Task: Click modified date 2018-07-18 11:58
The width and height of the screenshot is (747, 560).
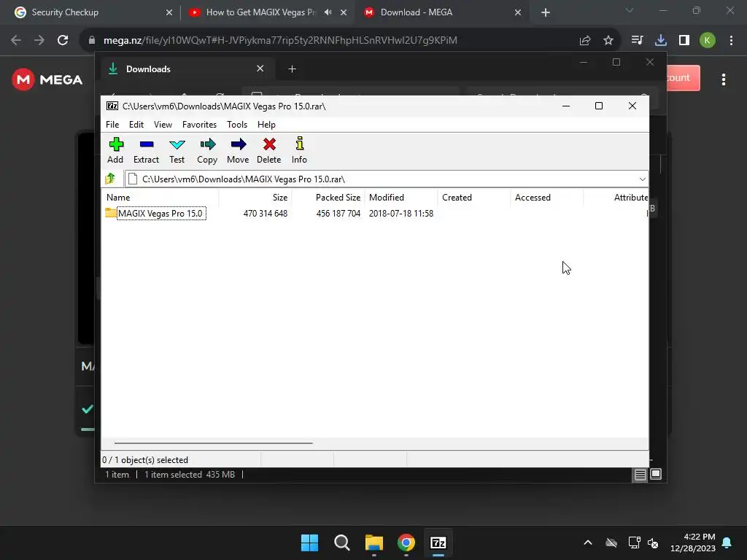Action: tap(401, 214)
